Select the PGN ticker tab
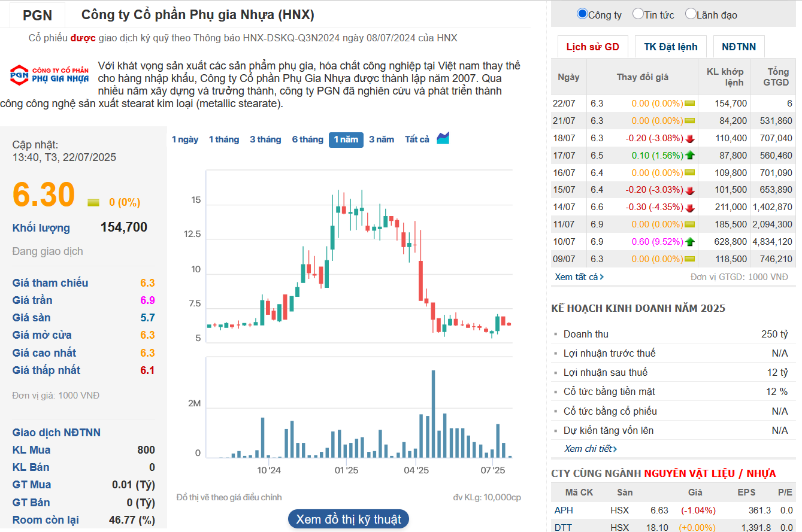 pos(37,15)
